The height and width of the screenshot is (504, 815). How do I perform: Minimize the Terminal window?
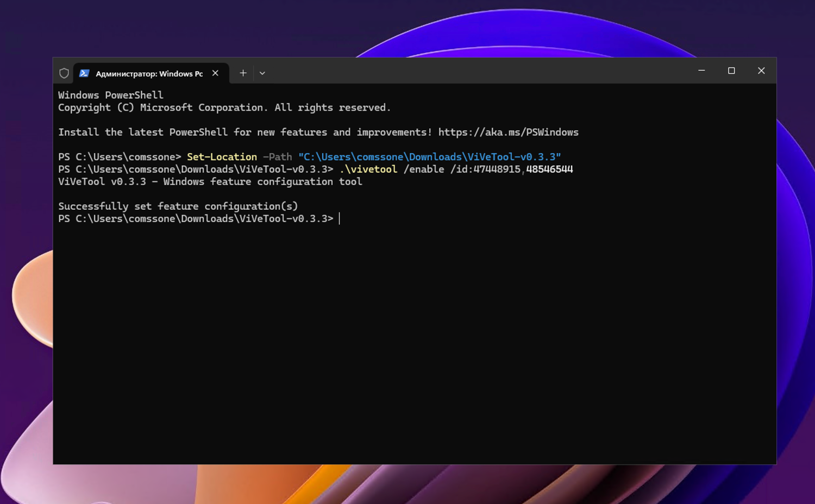701,71
